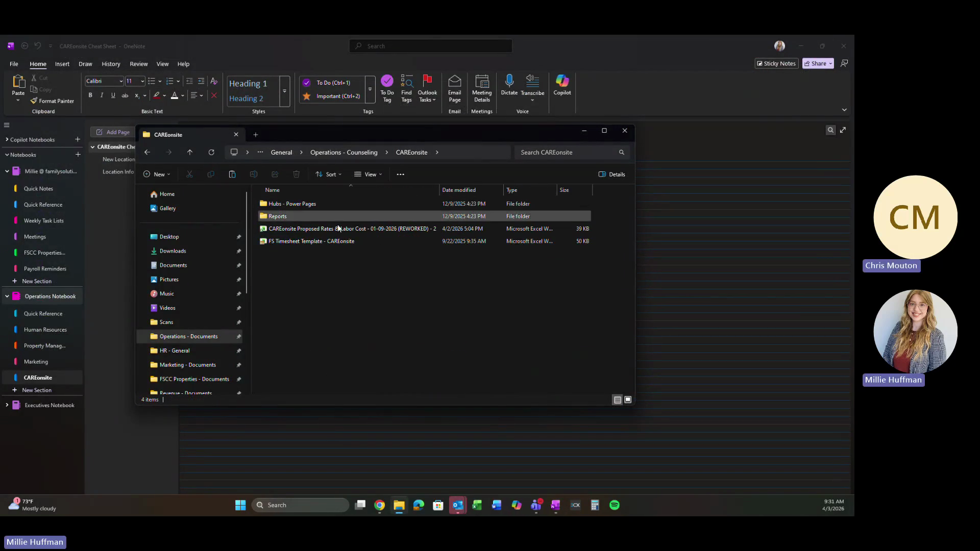Image resolution: width=980 pixels, height=551 pixels.
Task: Toggle Strikethrough formatting in OneNote
Action: click(x=125, y=95)
